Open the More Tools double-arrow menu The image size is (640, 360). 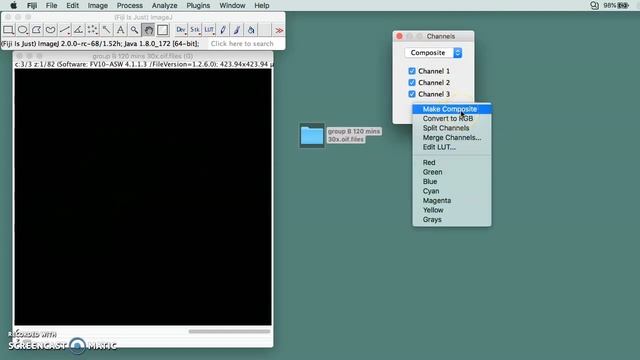pyautogui.click(x=279, y=30)
